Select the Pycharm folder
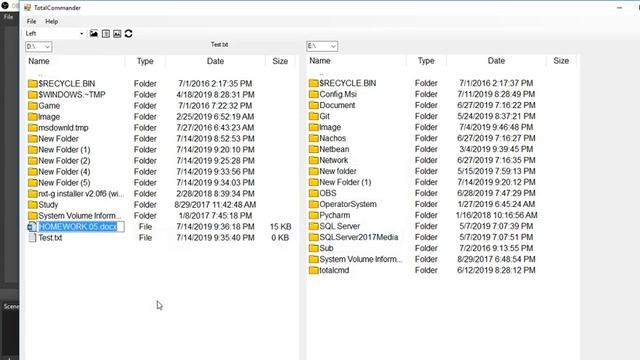640x360 pixels. (x=329, y=216)
